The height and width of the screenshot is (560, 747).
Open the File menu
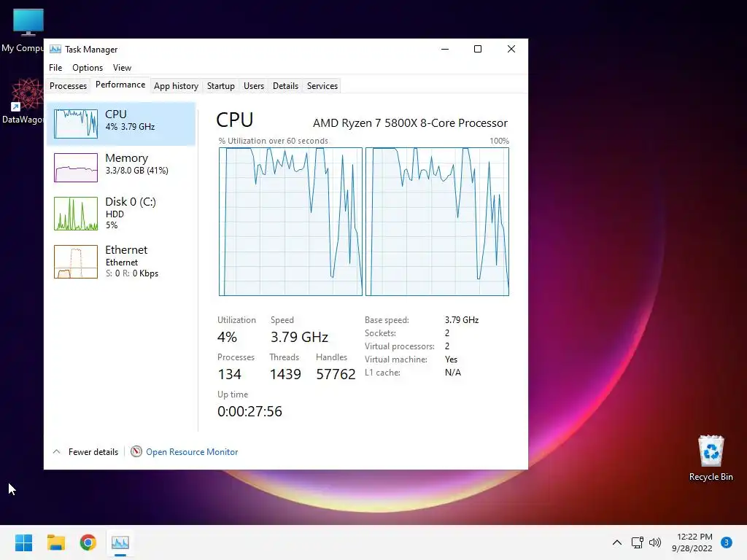[55, 68]
